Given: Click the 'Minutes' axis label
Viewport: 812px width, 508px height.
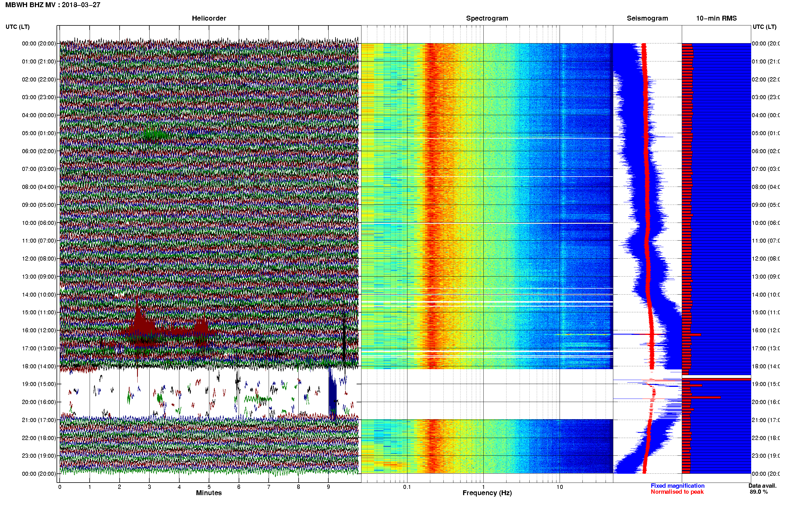Looking at the screenshot, I should 209,493.
